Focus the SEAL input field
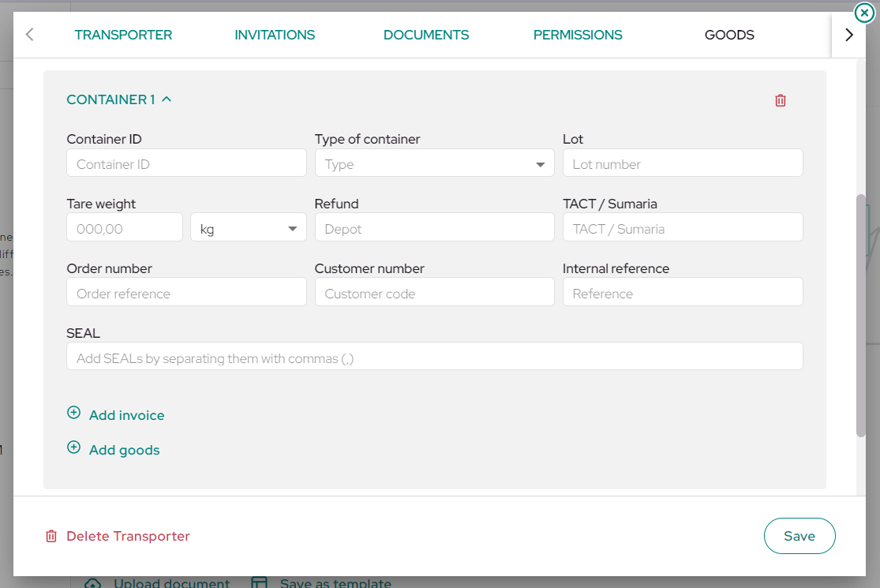 434,357
